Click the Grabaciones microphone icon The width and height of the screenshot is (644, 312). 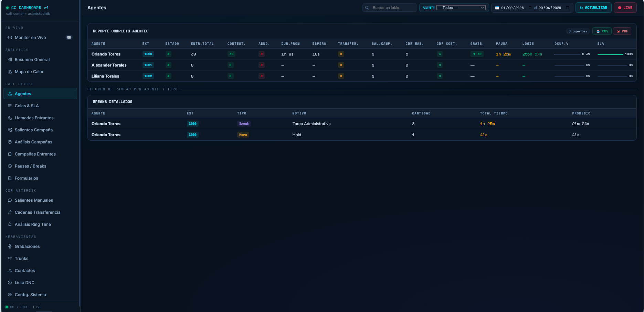10,246
